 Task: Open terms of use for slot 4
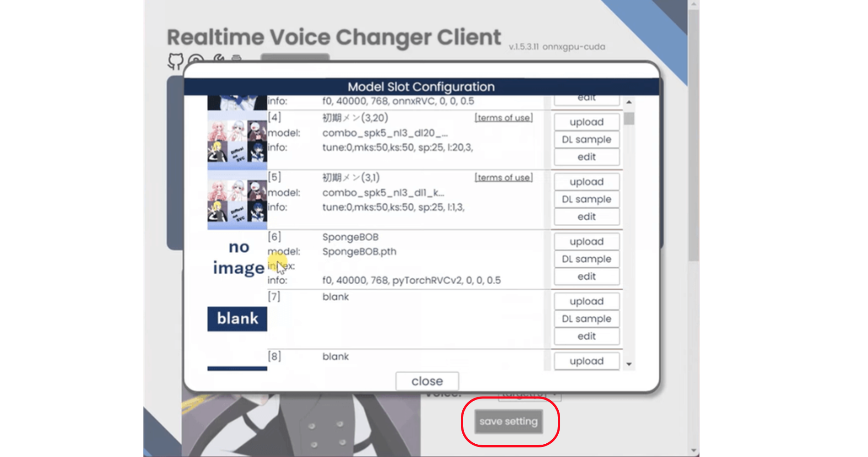[504, 117]
